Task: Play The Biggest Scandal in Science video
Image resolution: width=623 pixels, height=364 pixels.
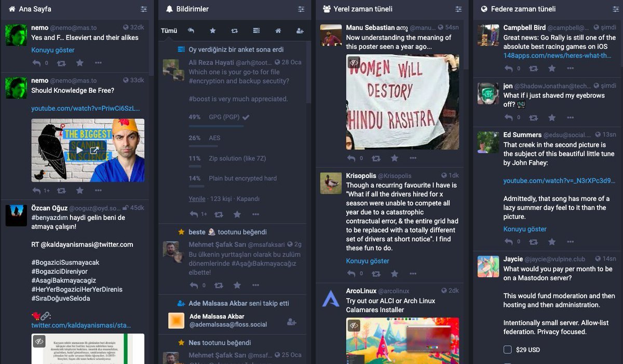Action: (x=79, y=150)
